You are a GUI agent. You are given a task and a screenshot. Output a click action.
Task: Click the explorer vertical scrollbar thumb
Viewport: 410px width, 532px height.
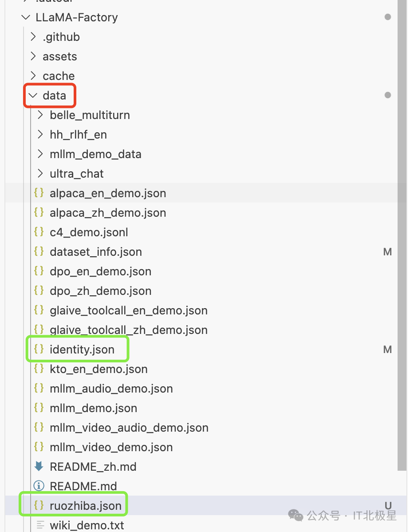click(402, 235)
